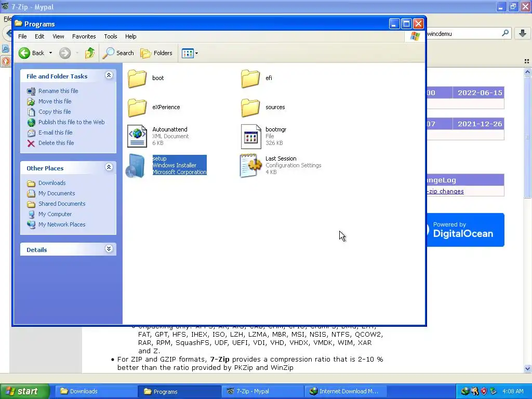The image size is (532, 399).
Task: Go to My Documents in Other Places
Action: tap(57, 193)
